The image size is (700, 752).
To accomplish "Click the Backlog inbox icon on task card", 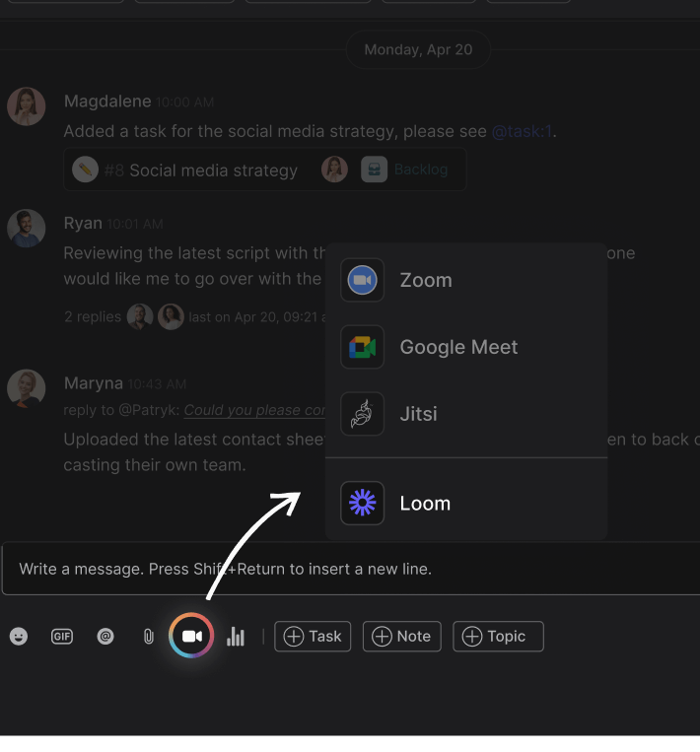I will pyautogui.click(x=375, y=170).
